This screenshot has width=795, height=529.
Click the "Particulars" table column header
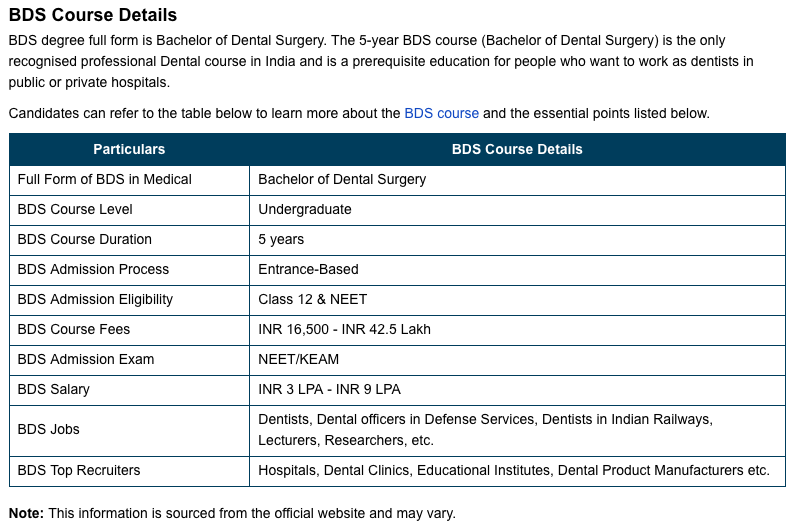(x=129, y=149)
